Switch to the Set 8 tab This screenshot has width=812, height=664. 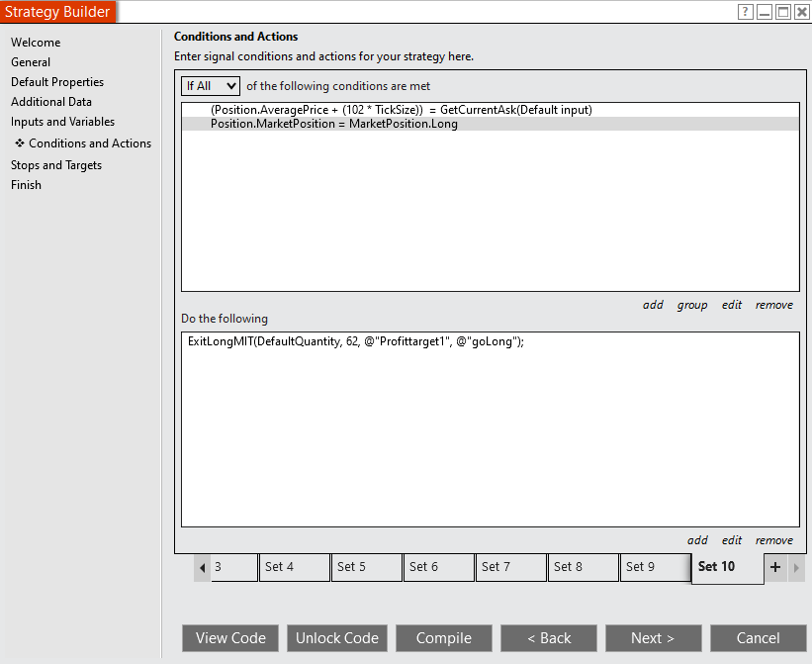[584, 567]
